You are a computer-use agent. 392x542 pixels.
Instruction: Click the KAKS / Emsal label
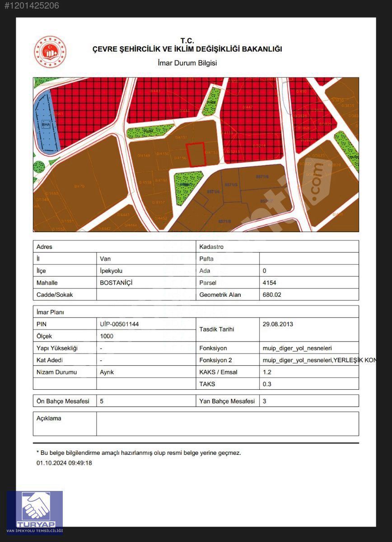coord(218,372)
